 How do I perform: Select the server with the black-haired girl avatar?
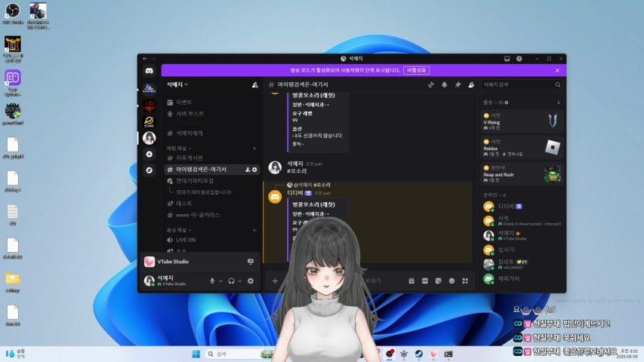coord(149,138)
